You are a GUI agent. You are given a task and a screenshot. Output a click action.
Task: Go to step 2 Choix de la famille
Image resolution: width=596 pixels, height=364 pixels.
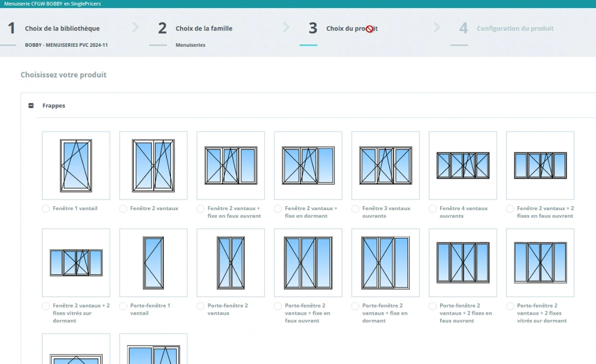click(204, 29)
